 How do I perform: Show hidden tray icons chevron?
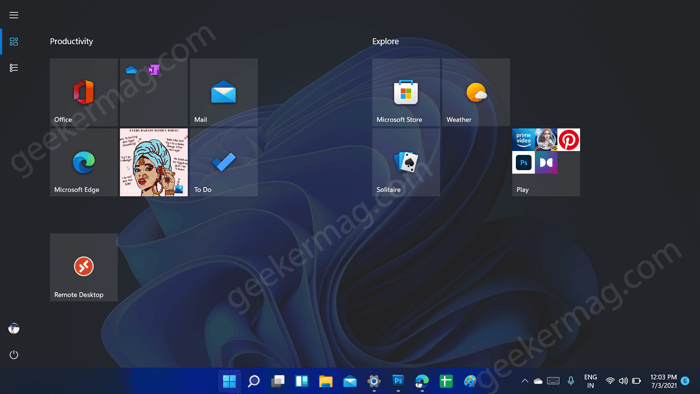click(x=525, y=381)
